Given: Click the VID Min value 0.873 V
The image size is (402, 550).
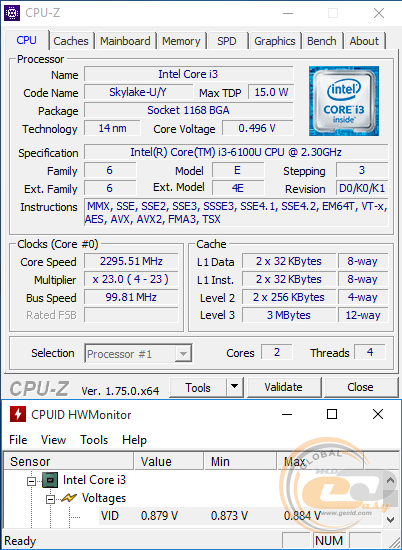Looking at the screenshot, I should [229, 516].
